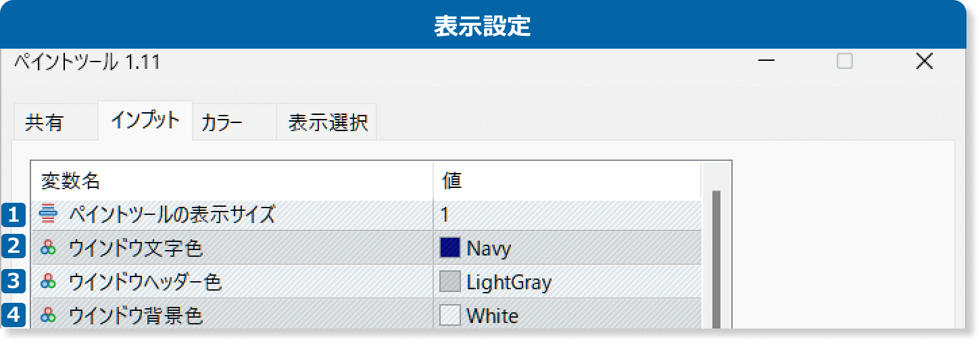Edit the display size value 1
This screenshot has width=980, height=342.
point(568,215)
